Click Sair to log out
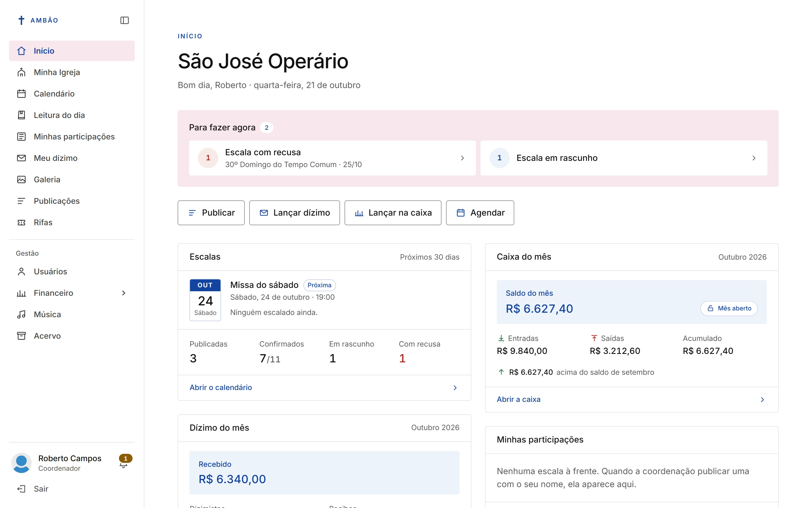Viewport: 812px width, 508px height. click(72, 489)
